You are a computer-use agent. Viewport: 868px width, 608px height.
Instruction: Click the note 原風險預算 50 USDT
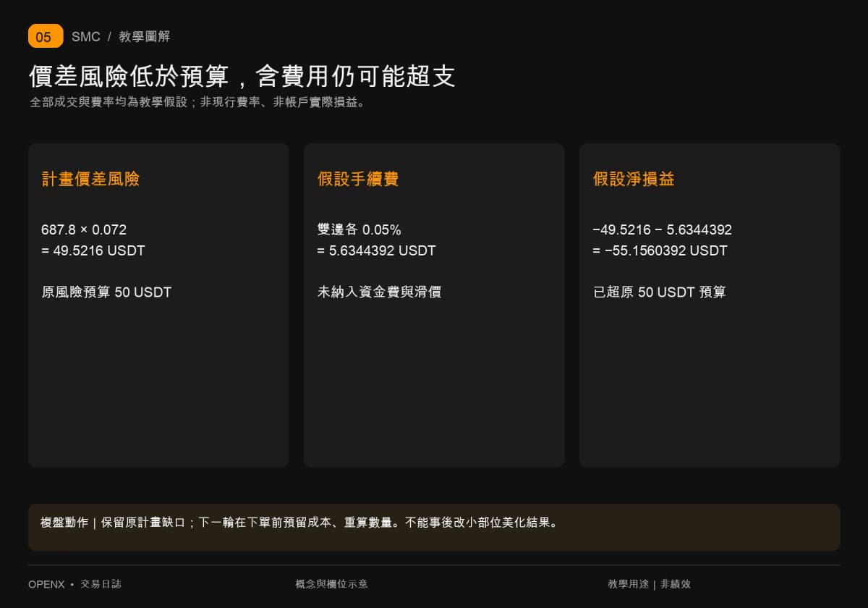106,292
